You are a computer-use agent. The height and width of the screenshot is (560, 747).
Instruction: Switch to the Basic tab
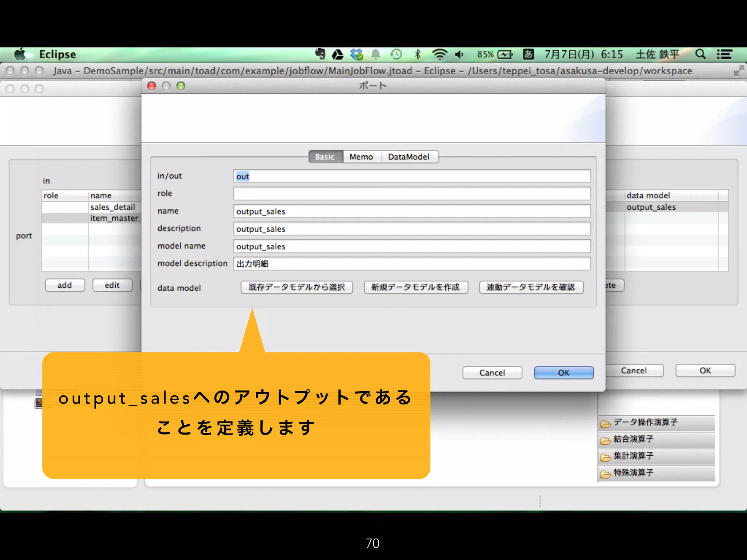[325, 157]
